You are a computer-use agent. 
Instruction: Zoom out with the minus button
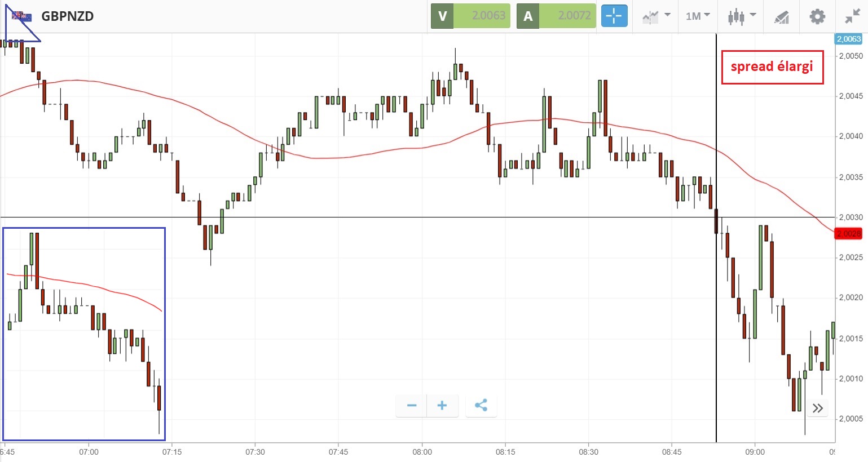[x=412, y=406]
